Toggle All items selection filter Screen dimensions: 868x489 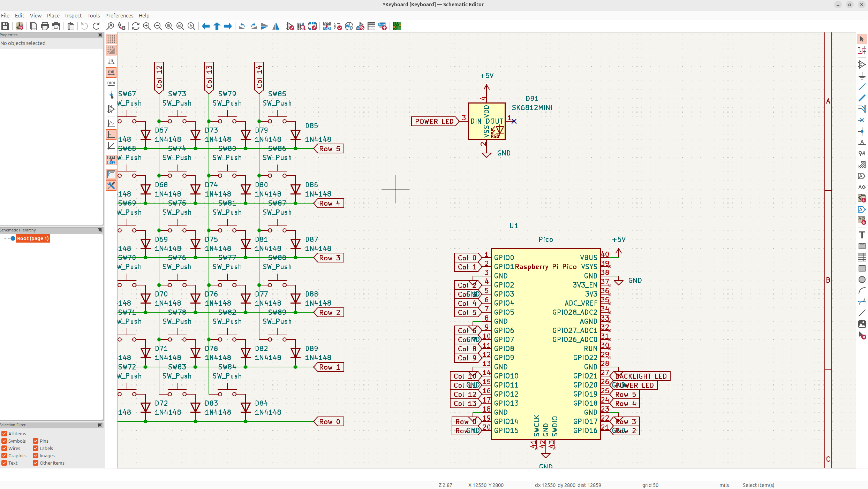4,434
